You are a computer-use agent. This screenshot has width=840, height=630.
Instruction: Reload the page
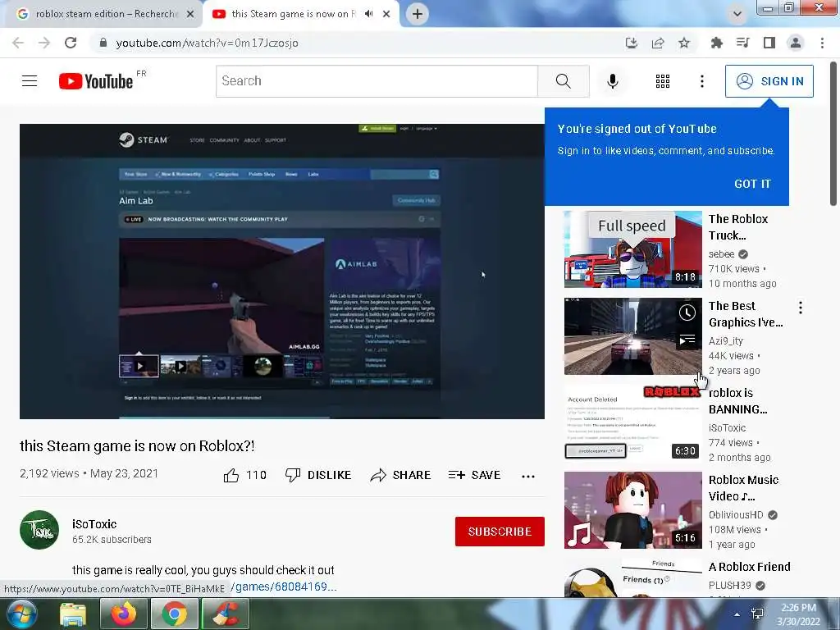tap(71, 43)
